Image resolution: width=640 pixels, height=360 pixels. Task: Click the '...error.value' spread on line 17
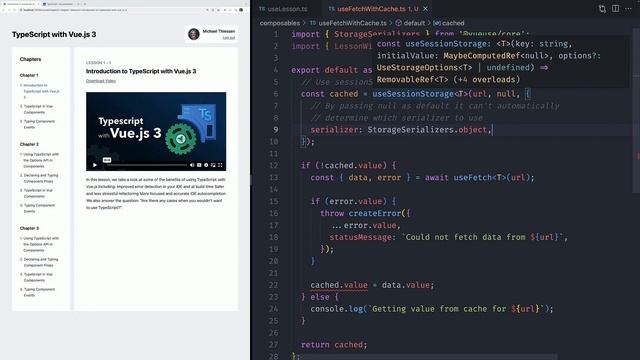coord(365,225)
